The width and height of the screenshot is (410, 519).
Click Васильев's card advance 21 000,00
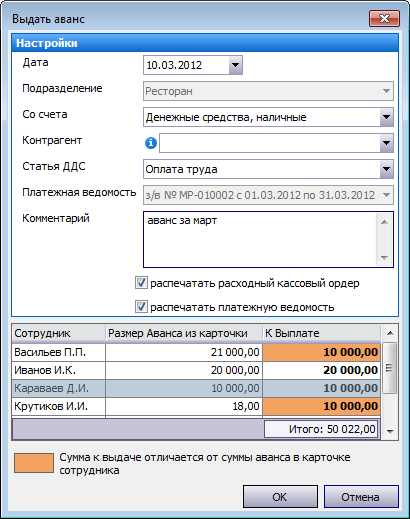point(184,352)
